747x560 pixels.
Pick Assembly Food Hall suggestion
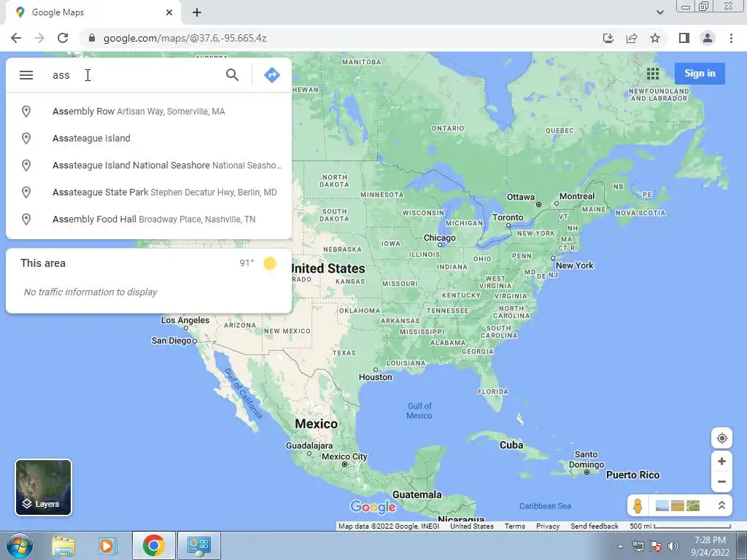coord(149,219)
